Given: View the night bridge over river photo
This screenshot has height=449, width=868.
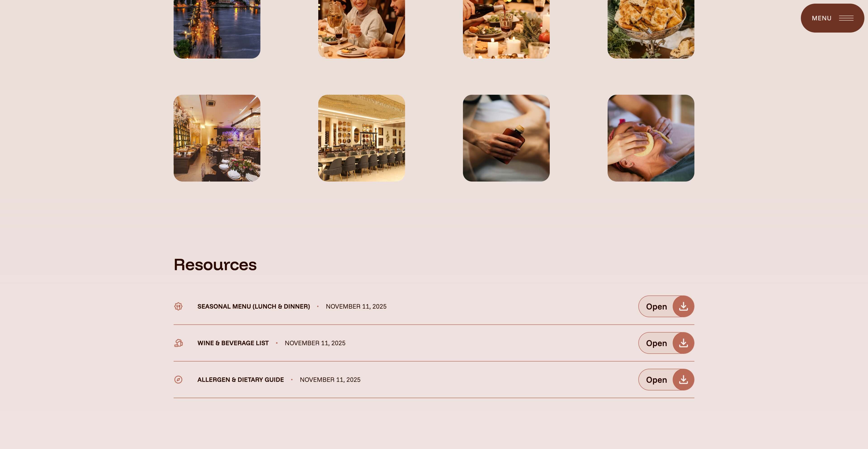Looking at the screenshot, I should point(217,29).
